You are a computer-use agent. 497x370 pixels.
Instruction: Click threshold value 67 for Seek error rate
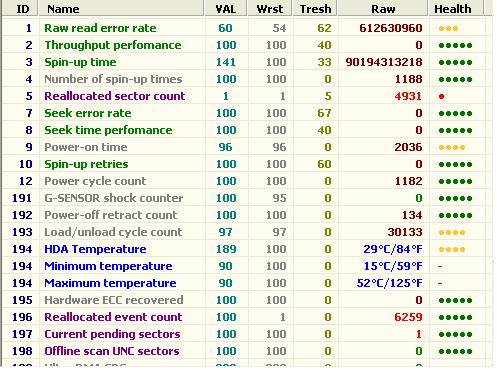[x=324, y=113]
